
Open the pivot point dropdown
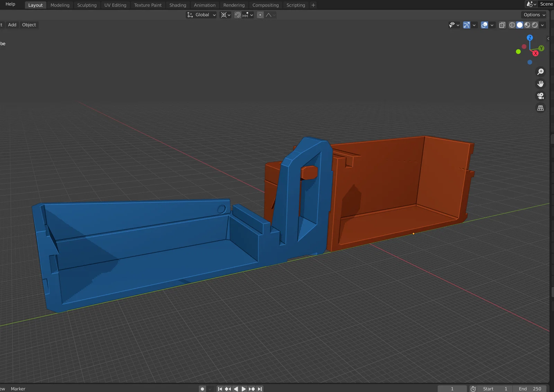click(225, 15)
